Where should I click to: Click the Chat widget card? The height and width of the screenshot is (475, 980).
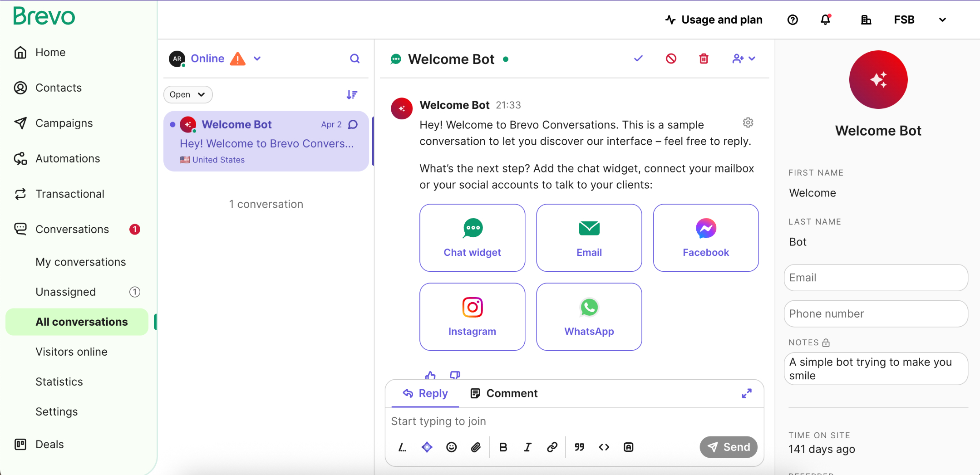click(x=472, y=238)
